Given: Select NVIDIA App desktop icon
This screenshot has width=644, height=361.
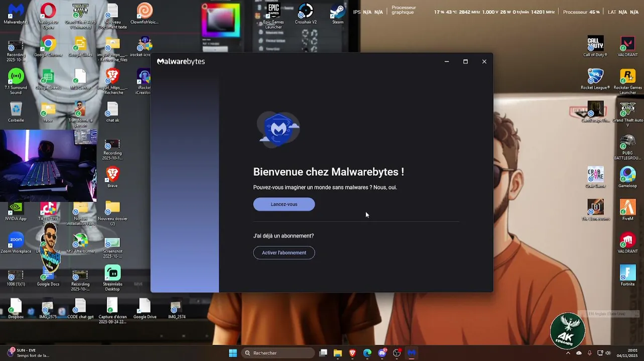Looking at the screenshot, I should point(16,211).
